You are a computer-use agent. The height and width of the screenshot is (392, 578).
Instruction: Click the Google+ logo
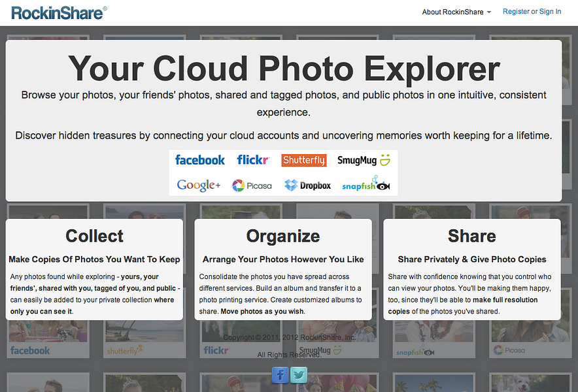pos(199,186)
